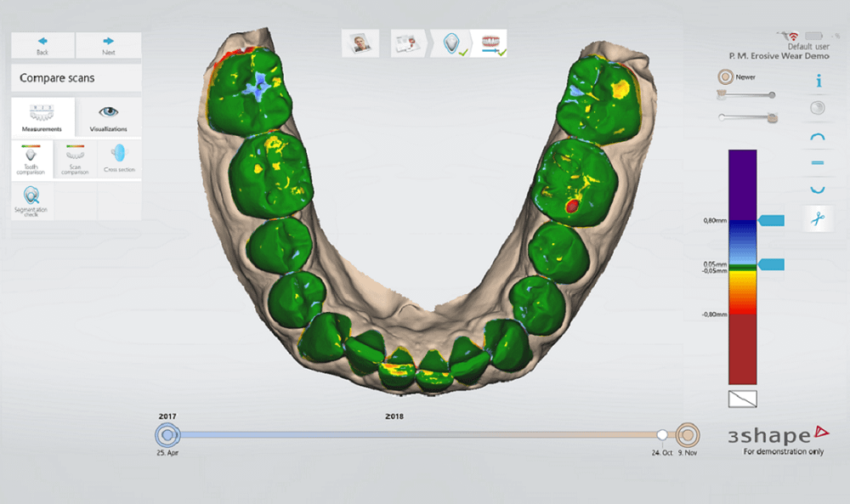The image size is (850, 504).
Task: Switch to the Measurements tab
Action: [x=42, y=117]
